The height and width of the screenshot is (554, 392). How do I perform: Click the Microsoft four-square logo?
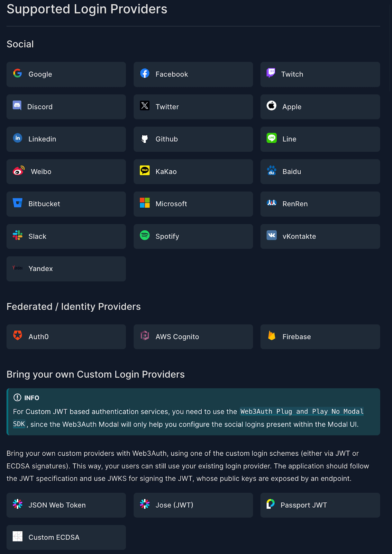pyautogui.click(x=145, y=203)
